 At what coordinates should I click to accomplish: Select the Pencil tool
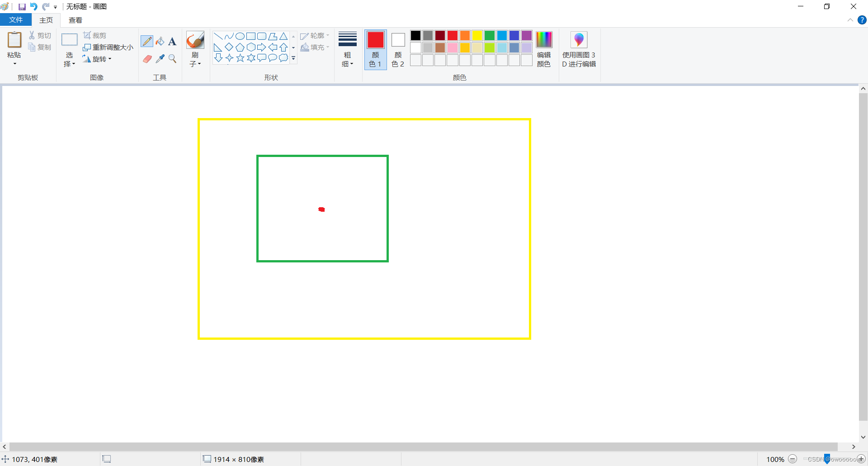click(x=147, y=41)
